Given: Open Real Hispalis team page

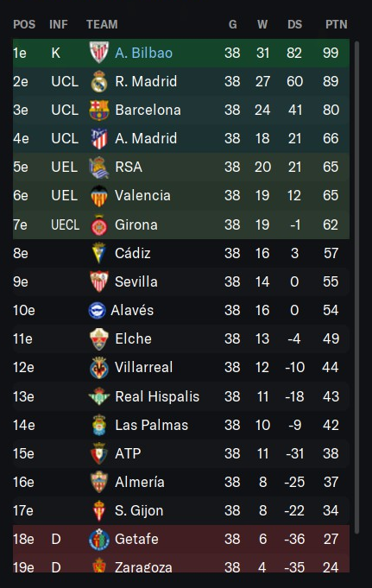Looking at the screenshot, I should click(x=157, y=396).
